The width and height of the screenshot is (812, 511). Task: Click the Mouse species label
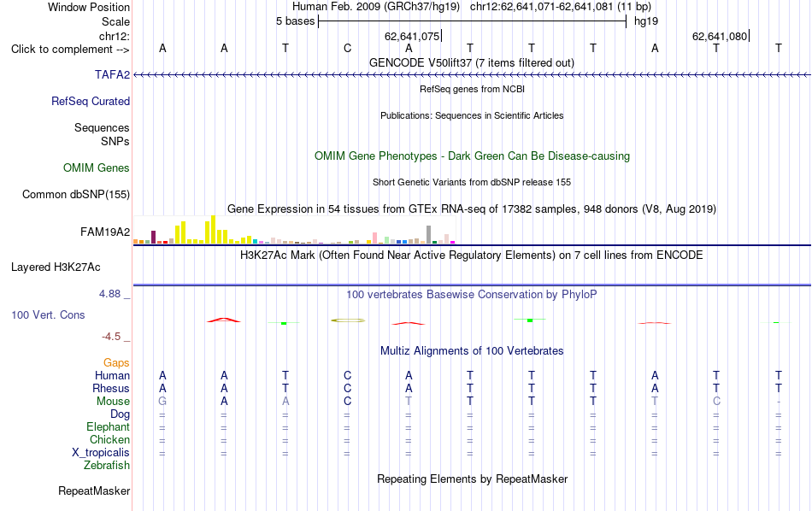(113, 402)
